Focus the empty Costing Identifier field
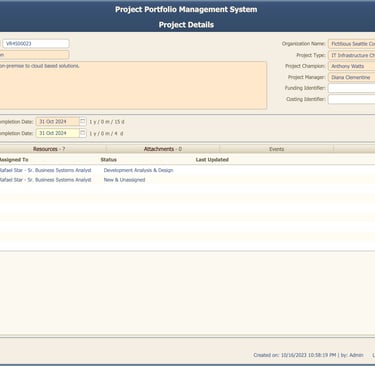The image size is (375, 366). [x=351, y=99]
